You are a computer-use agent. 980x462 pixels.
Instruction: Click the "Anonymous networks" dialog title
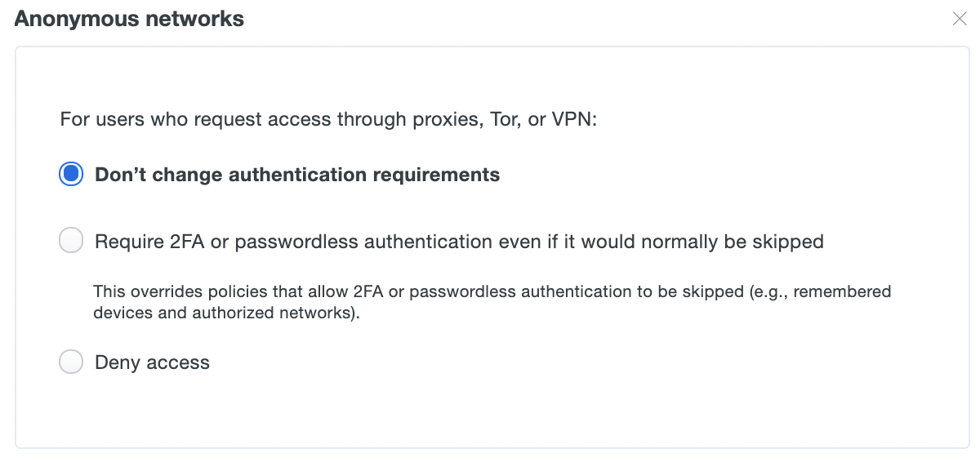pos(129,19)
